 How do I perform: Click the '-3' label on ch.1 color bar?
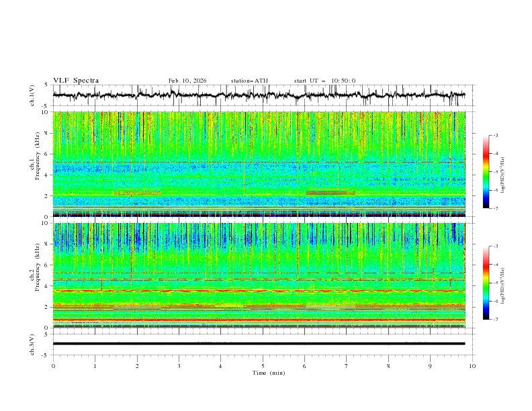pos(496,135)
